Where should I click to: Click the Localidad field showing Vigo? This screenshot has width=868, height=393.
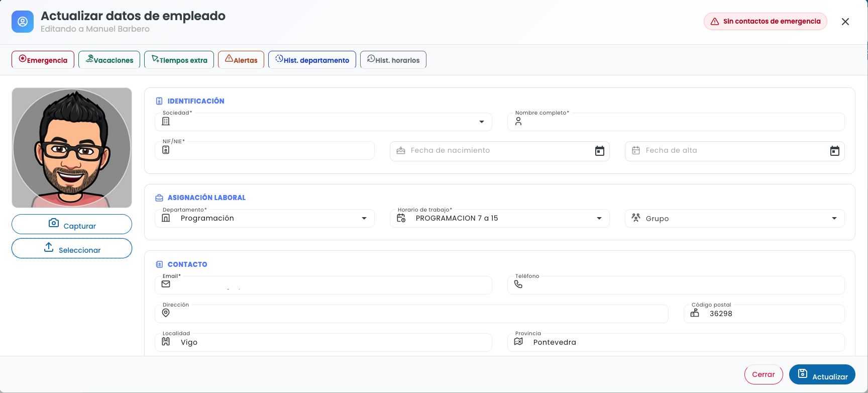point(323,343)
